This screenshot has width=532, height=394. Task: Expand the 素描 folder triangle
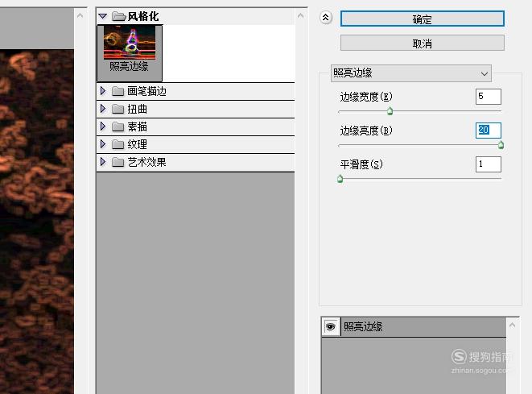click(x=103, y=126)
